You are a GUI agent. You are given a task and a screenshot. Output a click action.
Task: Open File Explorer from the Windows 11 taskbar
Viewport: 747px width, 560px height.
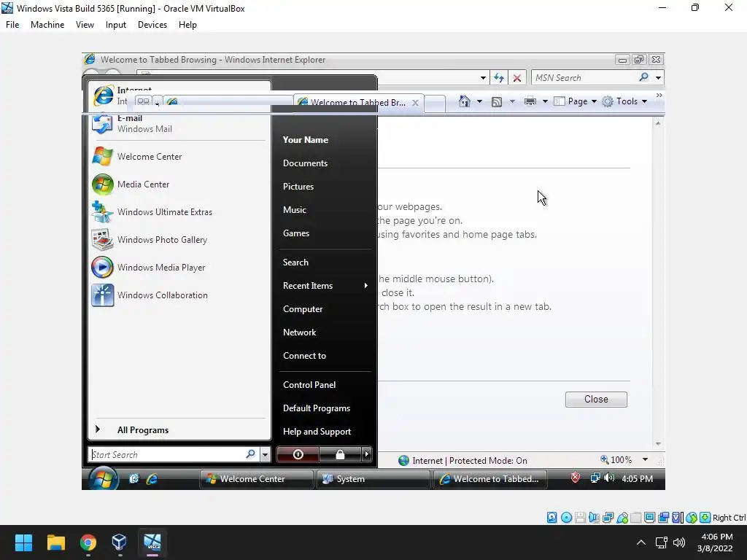click(x=55, y=542)
